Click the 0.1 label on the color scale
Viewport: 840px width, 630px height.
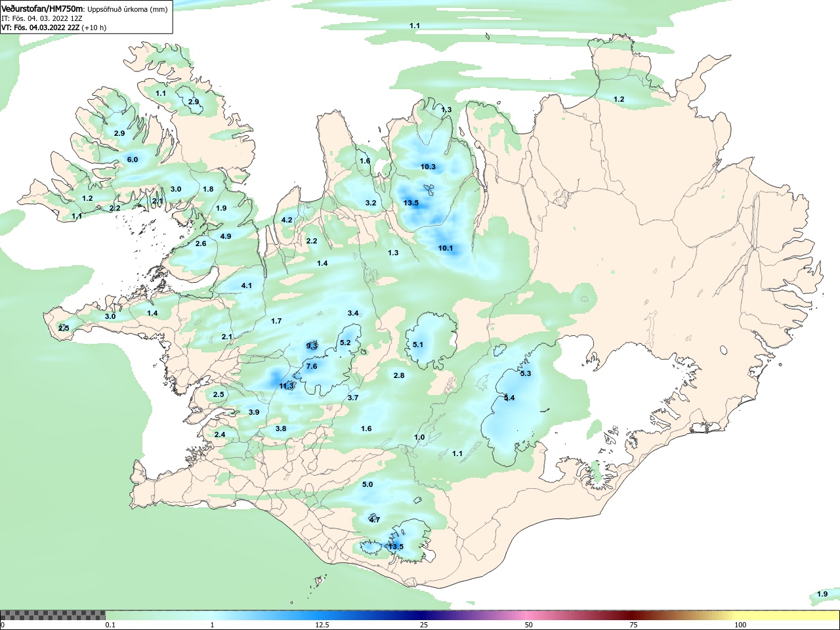pos(110,625)
